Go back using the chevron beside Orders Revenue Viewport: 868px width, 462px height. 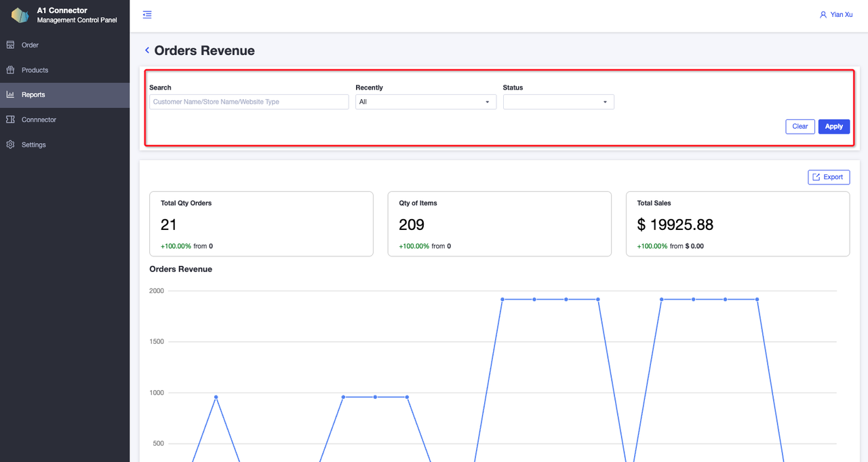point(146,50)
